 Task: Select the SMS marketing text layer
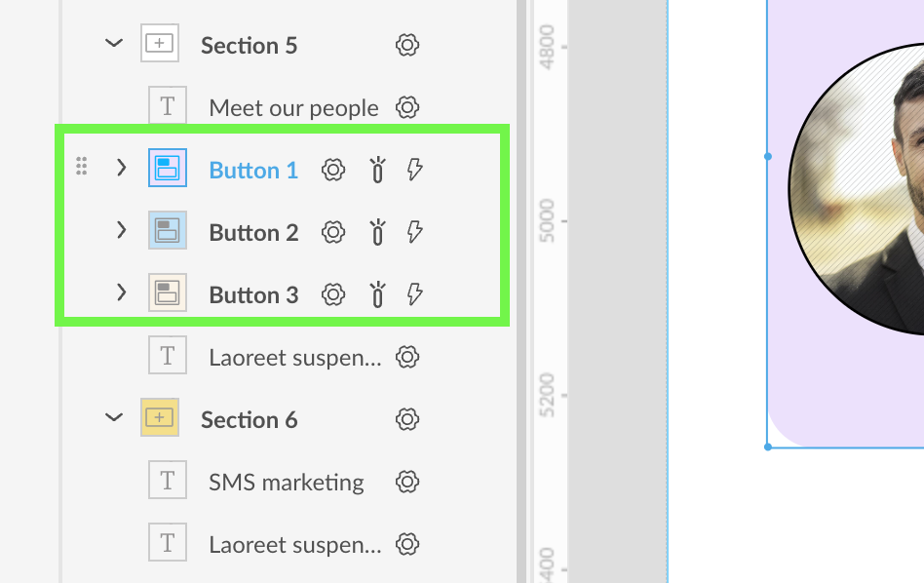coord(286,483)
